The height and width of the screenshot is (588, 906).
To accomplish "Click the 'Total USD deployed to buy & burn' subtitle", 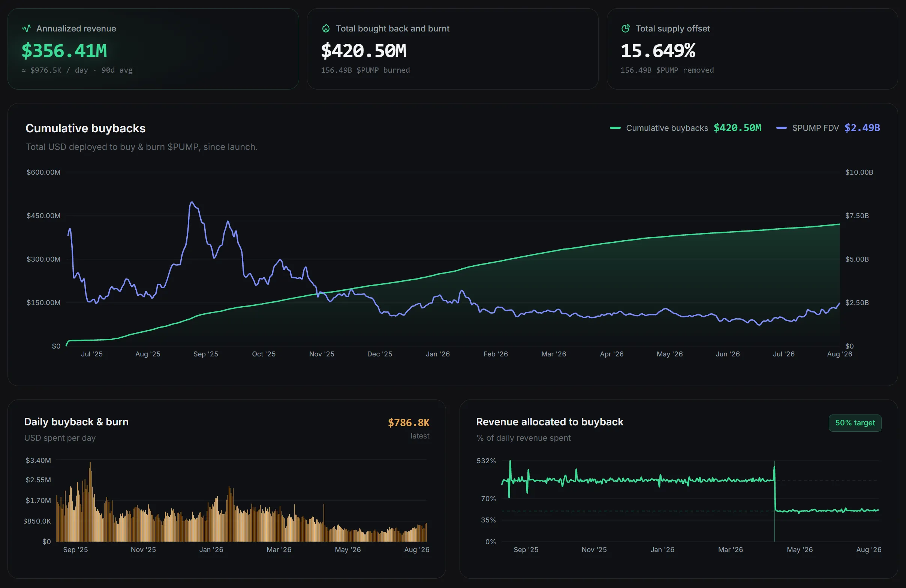I will click(x=142, y=147).
